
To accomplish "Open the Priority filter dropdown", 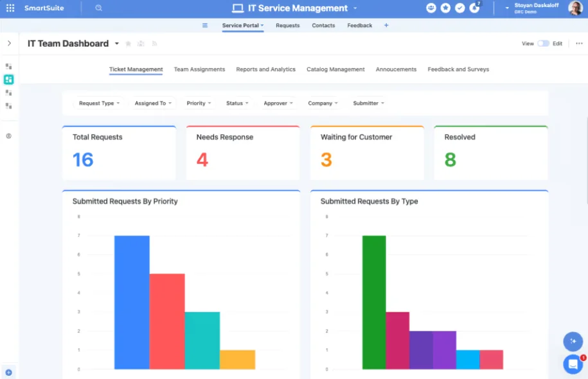I will tap(199, 103).
